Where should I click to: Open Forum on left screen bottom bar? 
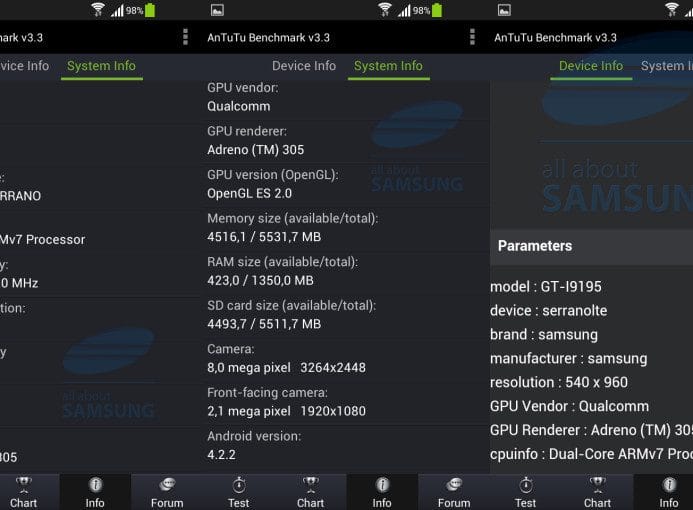[x=167, y=492]
